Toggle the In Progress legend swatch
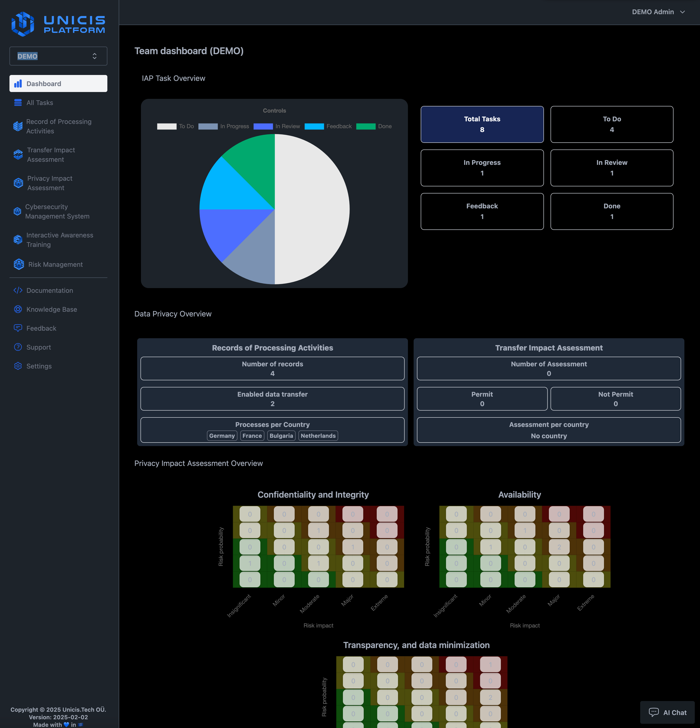Image resolution: width=700 pixels, height=728 pixels. coord(208,126)
